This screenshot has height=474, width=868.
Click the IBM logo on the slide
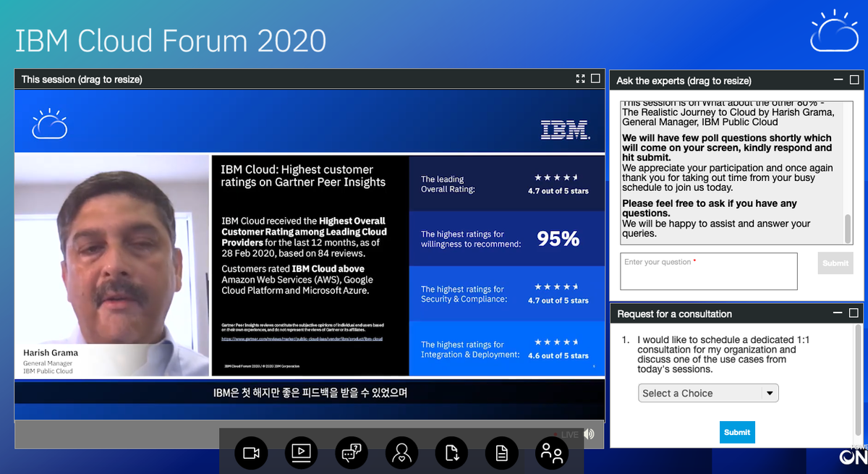click(565, 130)
